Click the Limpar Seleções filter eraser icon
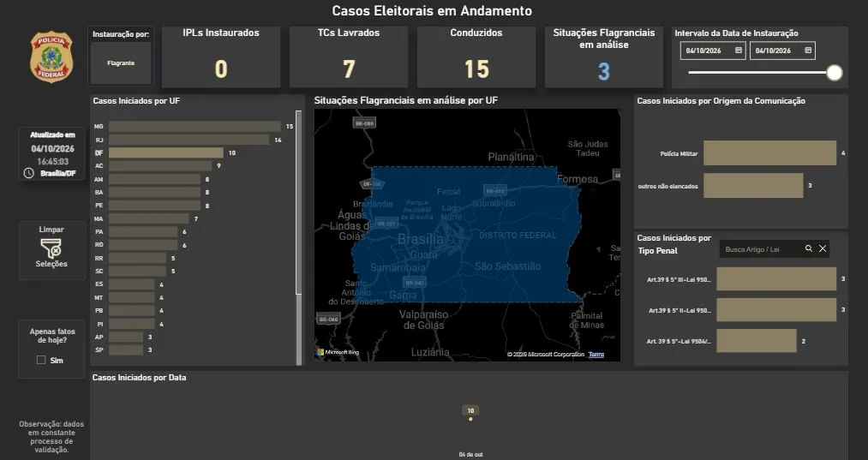 [51, 248]
